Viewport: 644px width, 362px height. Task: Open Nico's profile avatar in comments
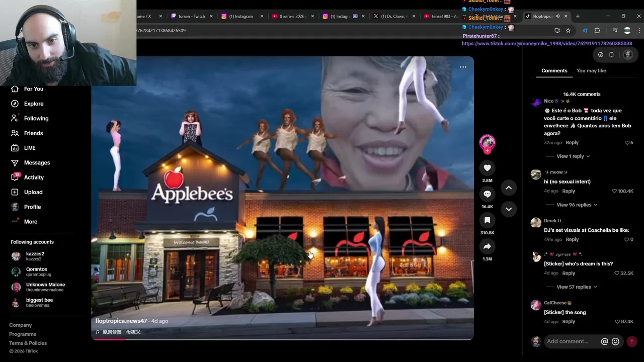536,103
